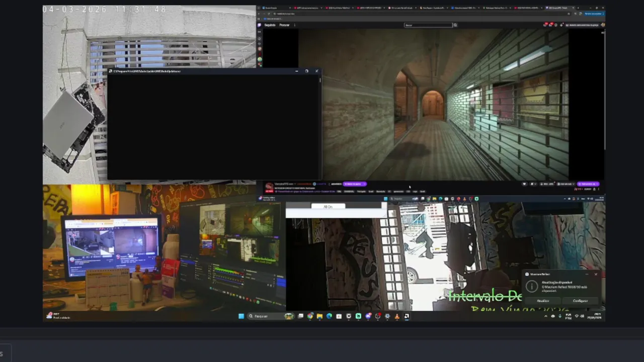The image size is (644, 362).
Task: Open VLC media player from the taskbar
Action: pyautogui.click(x=397, y=316)
